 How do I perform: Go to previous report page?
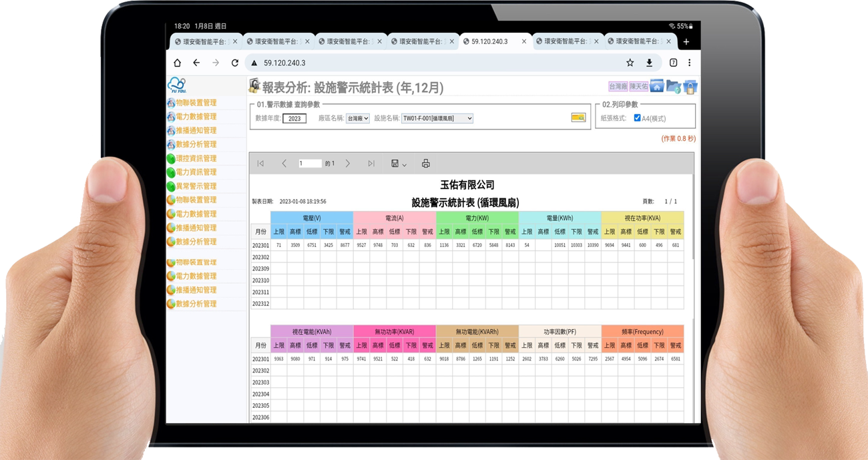tap(284, 164)
